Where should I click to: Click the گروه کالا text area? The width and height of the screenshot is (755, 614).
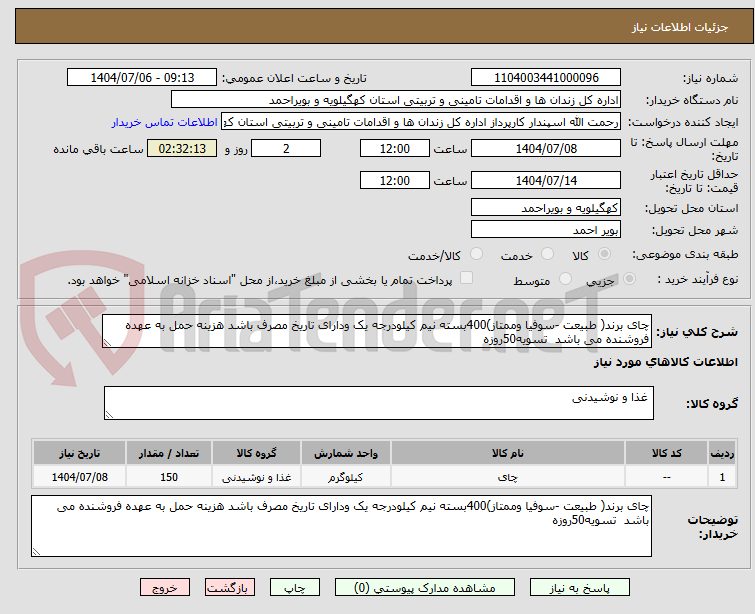point(379,403)
